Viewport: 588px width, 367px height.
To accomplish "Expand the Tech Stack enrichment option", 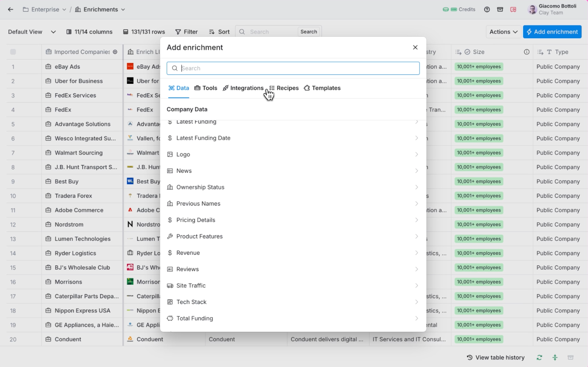I will (x=293, y=302).
